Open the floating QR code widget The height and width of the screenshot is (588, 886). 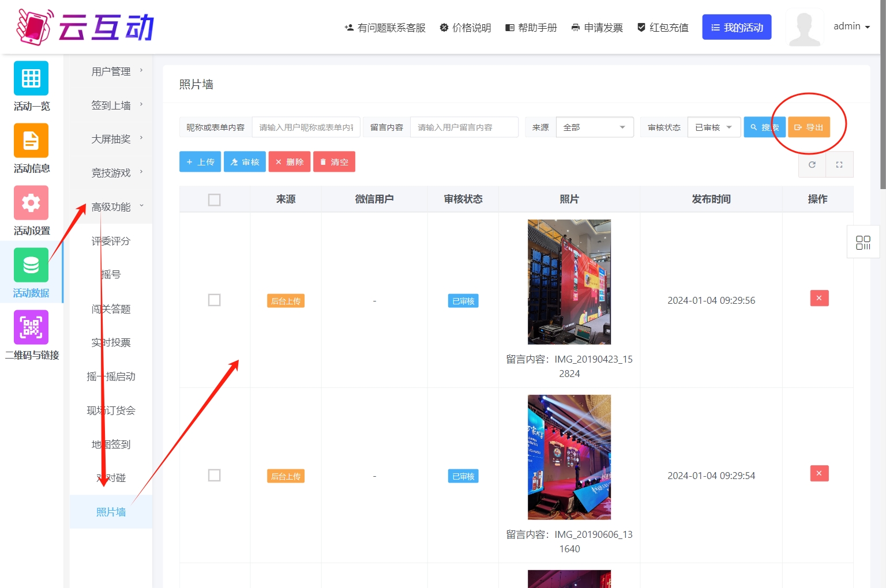[x=863, y=242]
